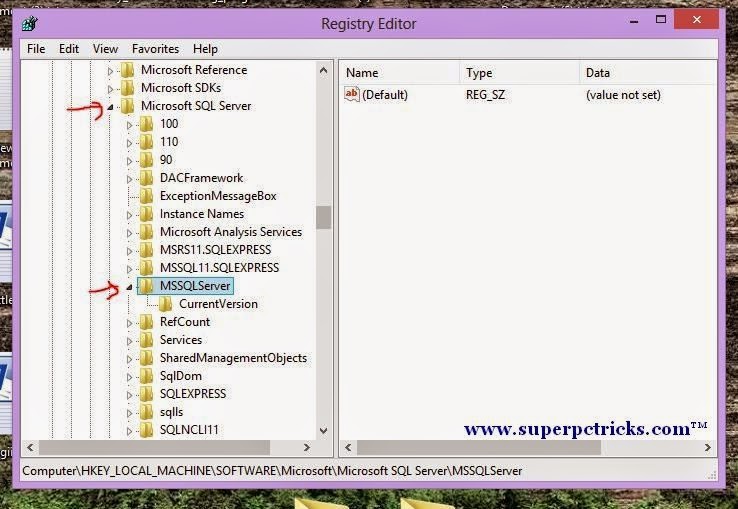Click the Registry Editor title bar icon
Screen dimensions: 738x509
30,23
